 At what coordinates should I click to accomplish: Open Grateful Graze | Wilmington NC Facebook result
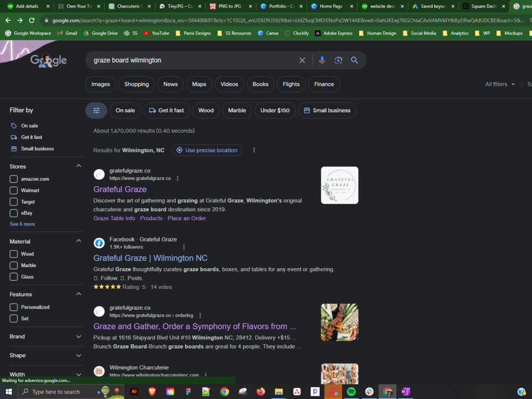pyautogui.click(x=151, y=258)
